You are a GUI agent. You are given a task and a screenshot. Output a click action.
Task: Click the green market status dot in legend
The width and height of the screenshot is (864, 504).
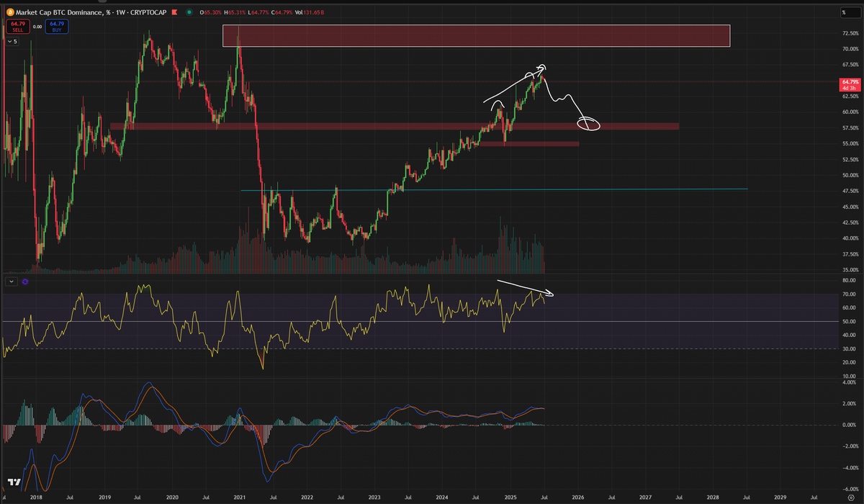point(190,12)
